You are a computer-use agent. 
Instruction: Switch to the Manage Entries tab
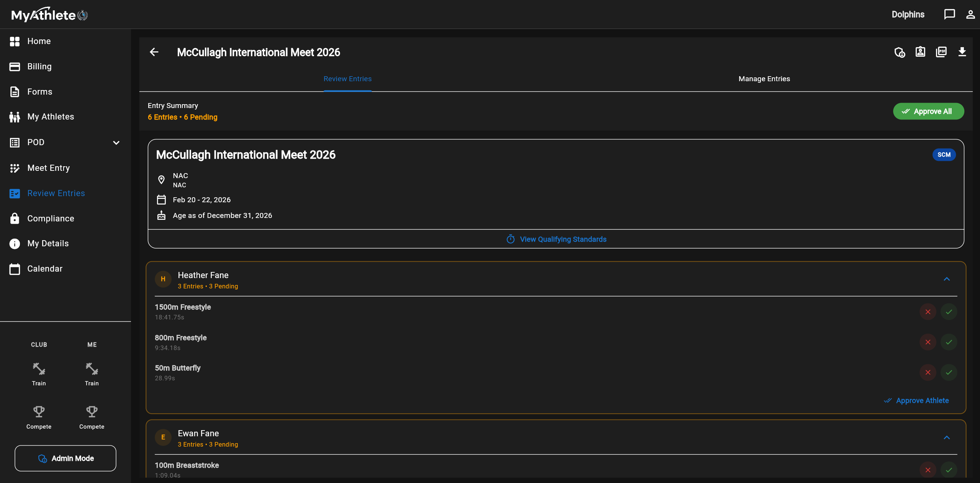pyautogui.click(x=764, y=79)
